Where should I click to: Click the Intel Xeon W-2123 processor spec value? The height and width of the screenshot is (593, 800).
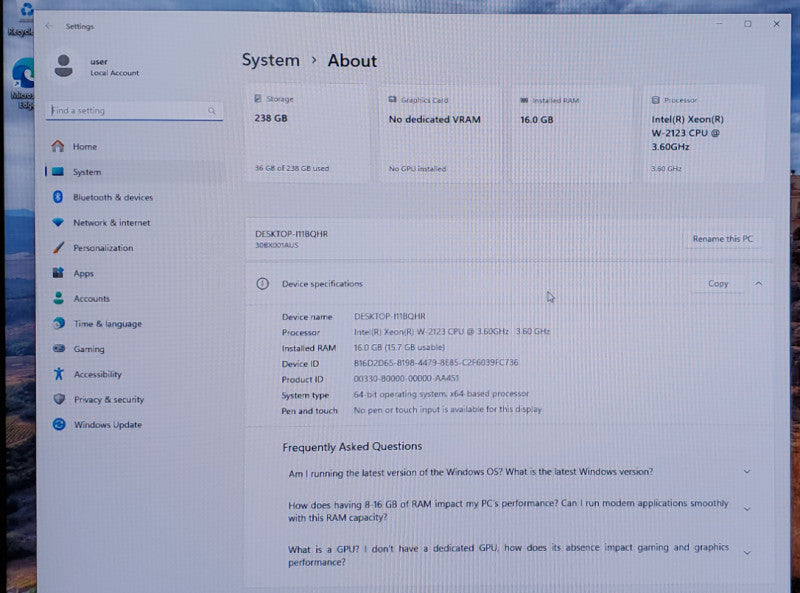click(452, 332)
